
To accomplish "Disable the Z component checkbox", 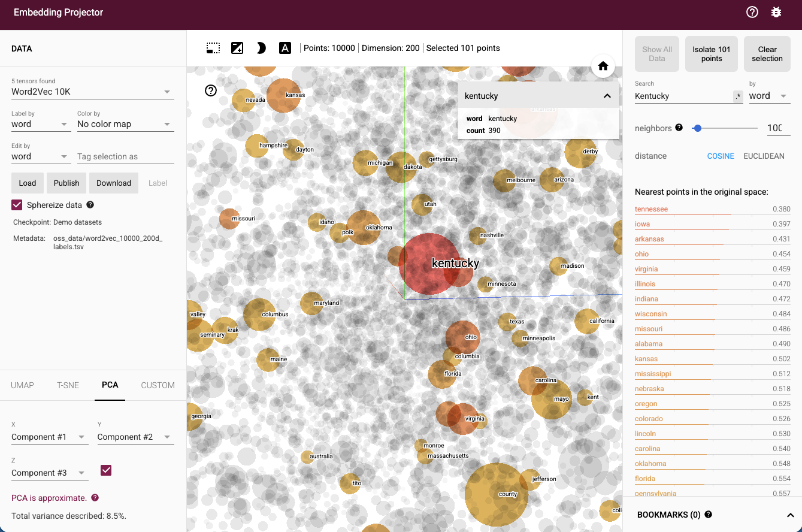I will point(106,470).
